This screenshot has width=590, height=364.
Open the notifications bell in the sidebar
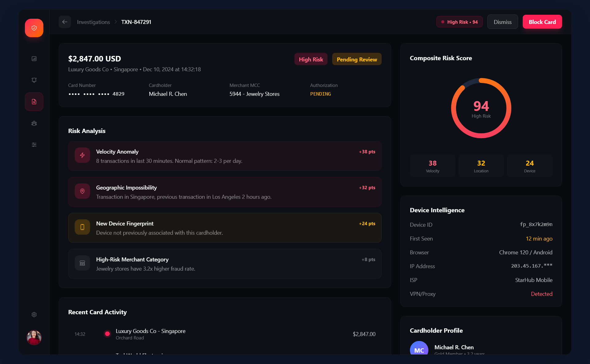pos(34,80)
